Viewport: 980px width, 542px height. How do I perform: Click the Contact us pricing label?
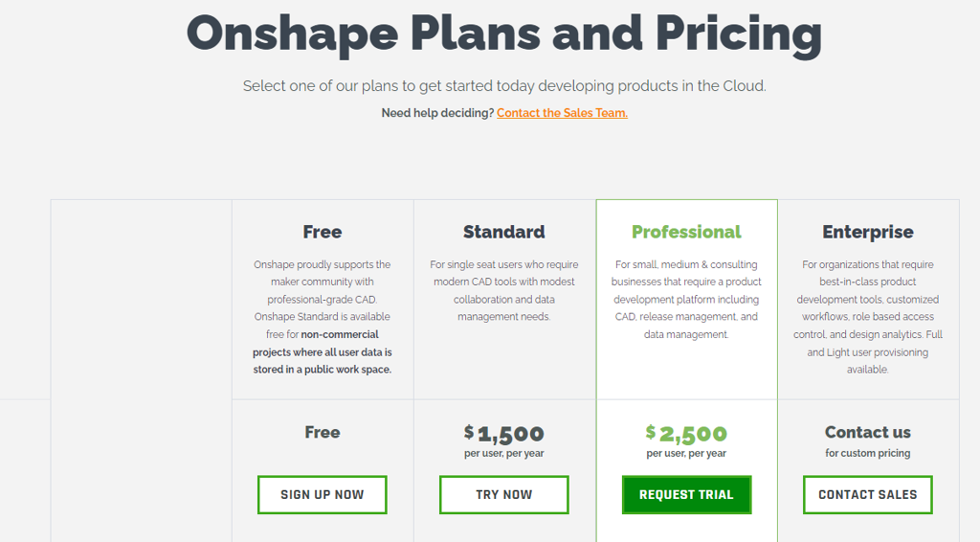[x=867, y=432]
